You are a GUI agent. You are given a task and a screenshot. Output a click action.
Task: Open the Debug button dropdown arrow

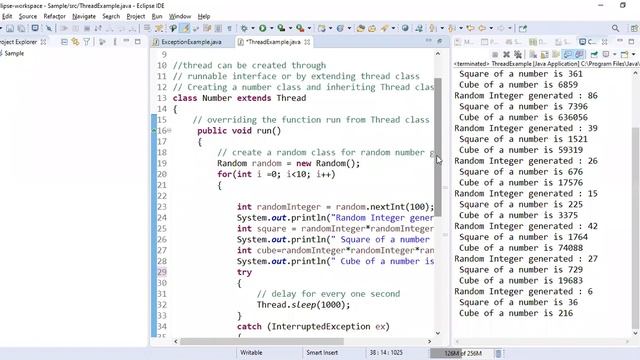[x=253, y=28]
